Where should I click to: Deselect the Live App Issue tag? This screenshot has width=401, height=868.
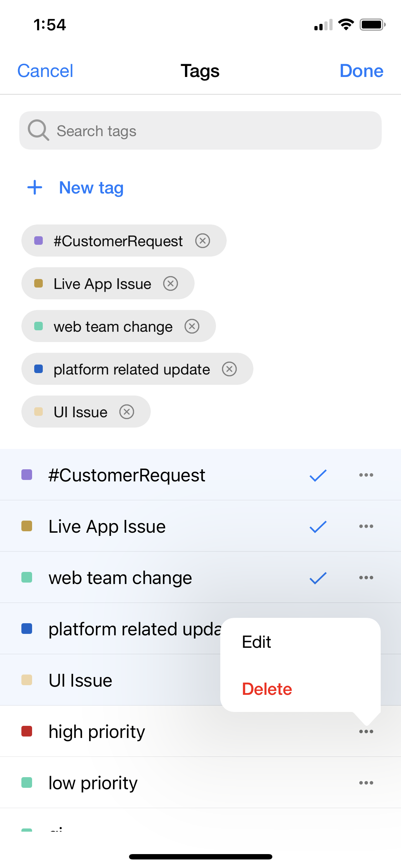[x=317, y=526]
